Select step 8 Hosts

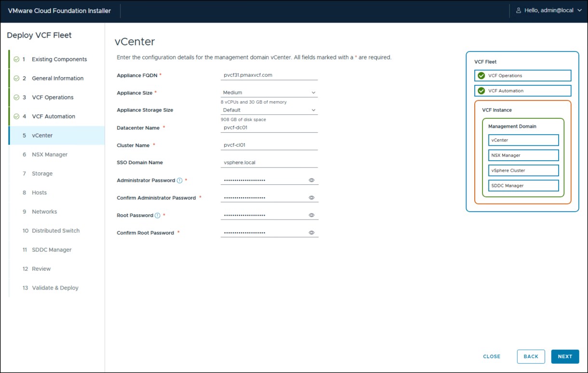(57, 193)
